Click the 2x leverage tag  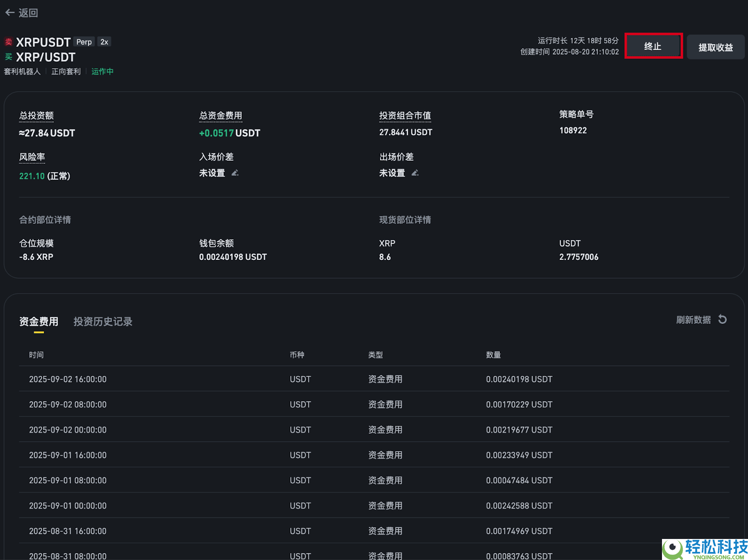click(104, 42)
